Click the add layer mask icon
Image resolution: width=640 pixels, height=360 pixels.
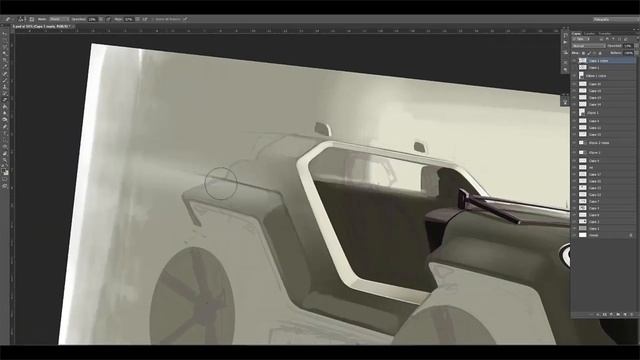[604, 314]
